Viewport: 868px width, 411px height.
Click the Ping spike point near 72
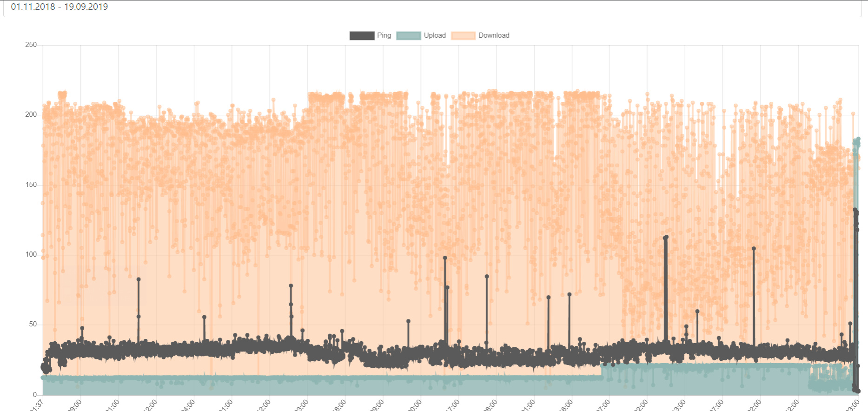(x=569, y=294)
